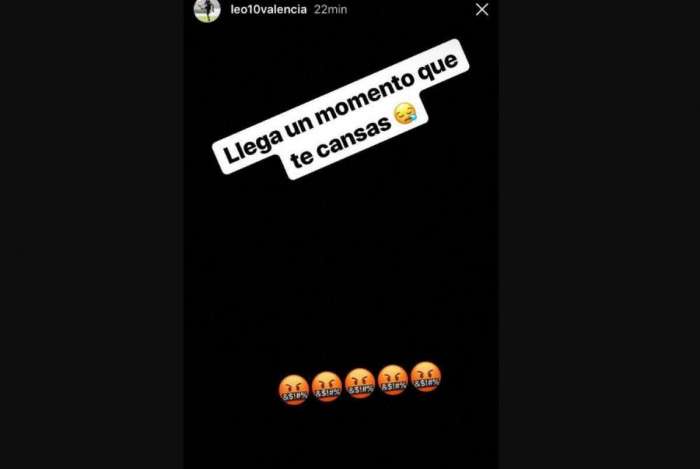Image resolution: width=700 pixels, height=469 pixels.
Task: Click the fourth angry cursing emoji
Action: click(x=393, y=380)
